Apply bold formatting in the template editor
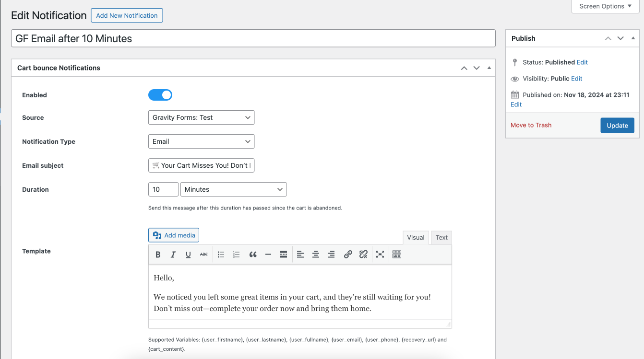 (158, 255)
